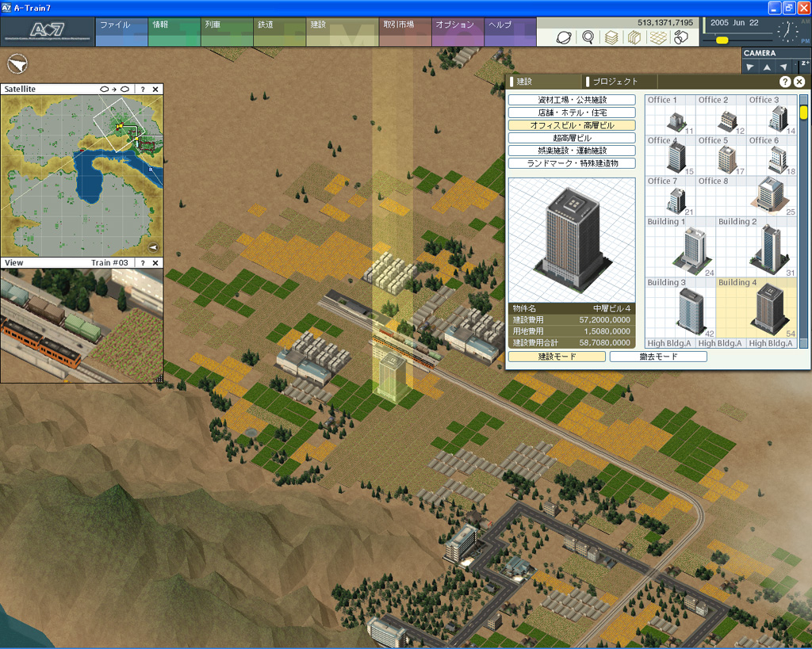The height and width of the screenshot is (649, 812).
Task: Choose the Office 2 building
Action: [x=721, y=115]
